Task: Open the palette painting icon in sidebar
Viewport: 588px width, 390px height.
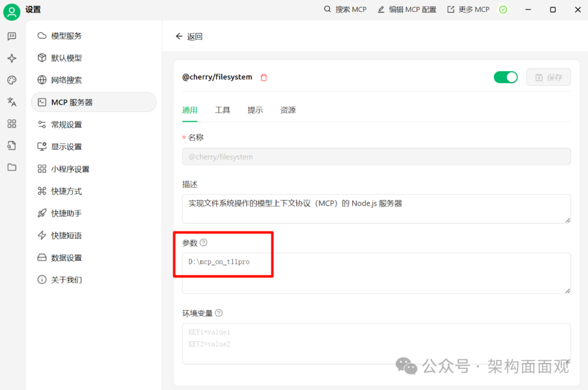Action: (x=11, y=80)
